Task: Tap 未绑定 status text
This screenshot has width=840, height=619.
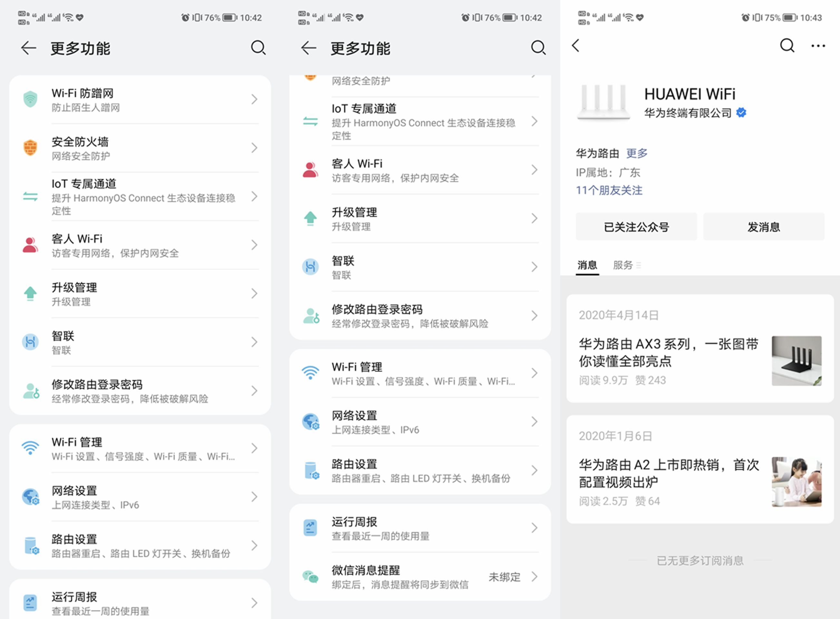Action: tap(504, 577)
